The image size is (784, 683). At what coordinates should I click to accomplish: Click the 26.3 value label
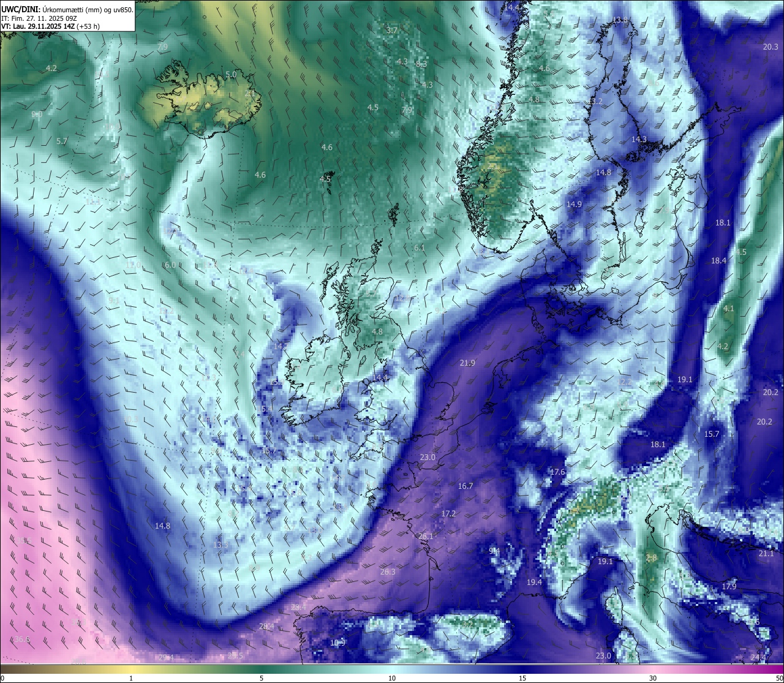click(388, 572)
